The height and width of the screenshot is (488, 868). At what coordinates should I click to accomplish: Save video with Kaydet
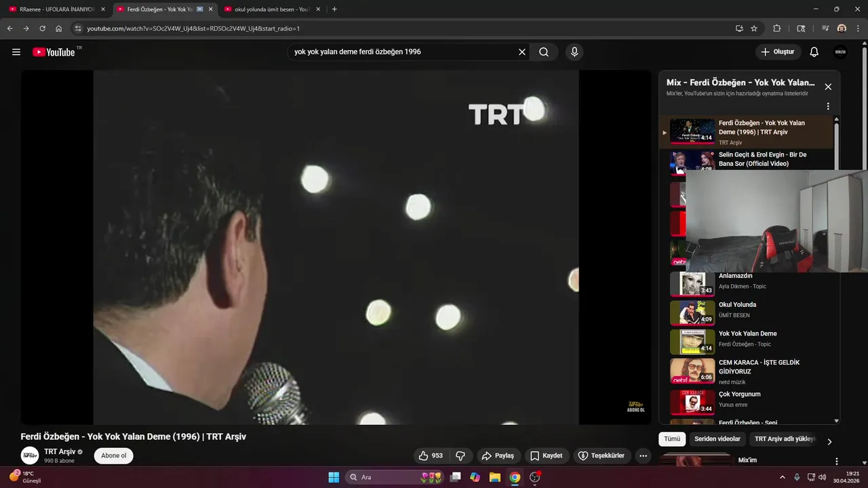pyautogui.click(x=547, y=455)
